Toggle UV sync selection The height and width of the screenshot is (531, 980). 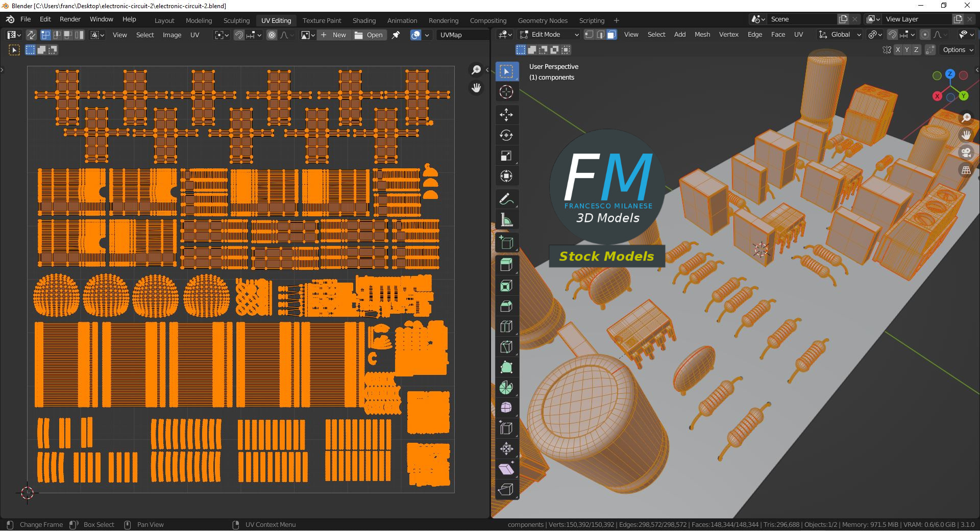[31, 35]
